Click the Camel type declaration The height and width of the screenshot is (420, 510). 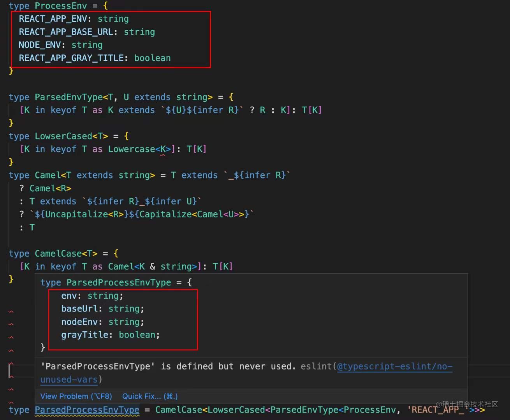47,175
